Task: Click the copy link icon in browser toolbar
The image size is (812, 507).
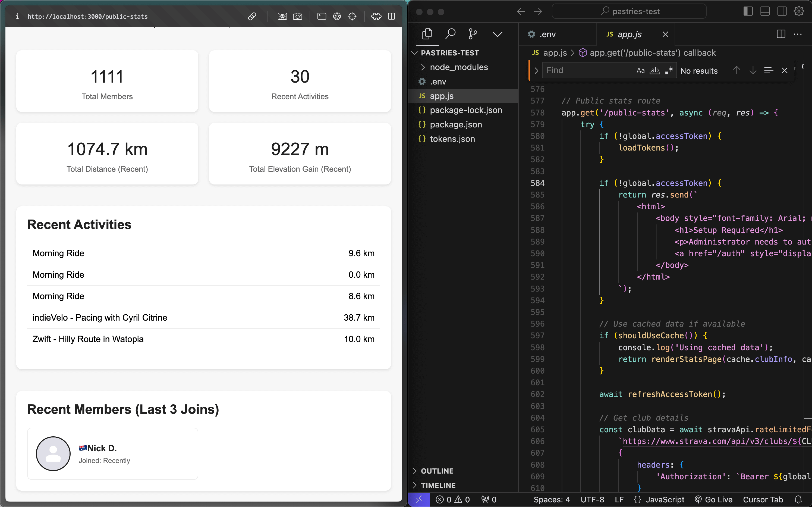Action: pos(252,16)
